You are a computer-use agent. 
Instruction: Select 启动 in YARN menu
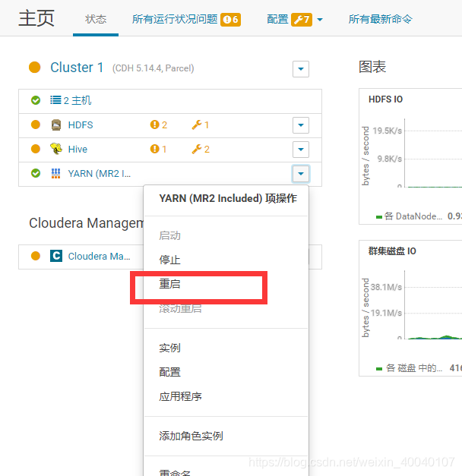(170, 235)
